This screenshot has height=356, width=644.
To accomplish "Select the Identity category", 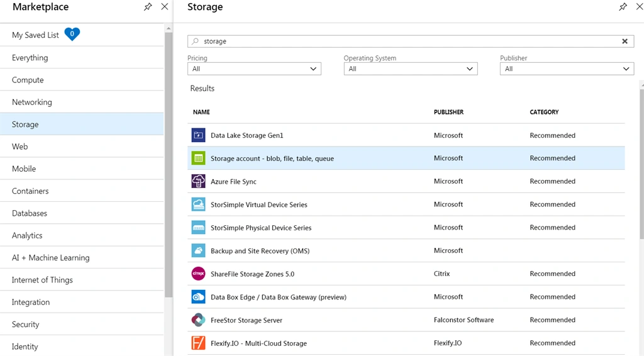I will (x=82, y=346).
